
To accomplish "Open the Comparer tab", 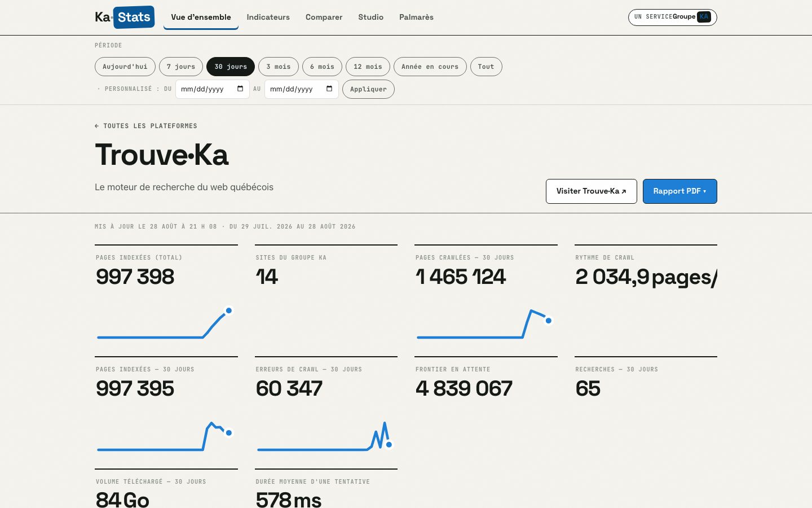I will pyautogui.click(x=324, y=17).
